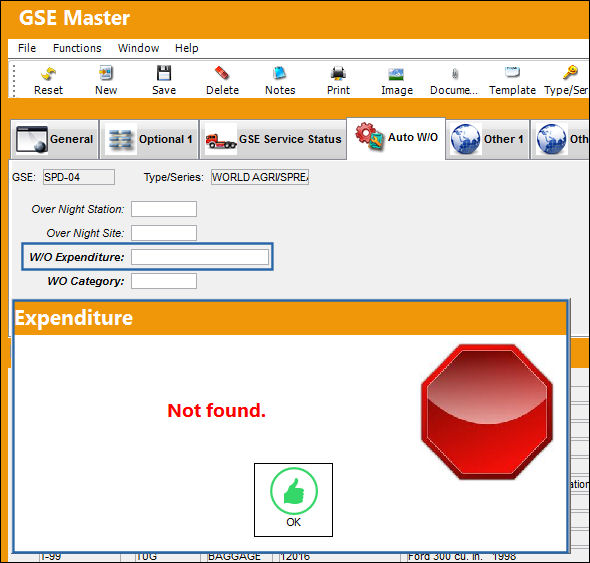Open the Image toolbar item
The image size is (590, 563).
click(397, 80)
